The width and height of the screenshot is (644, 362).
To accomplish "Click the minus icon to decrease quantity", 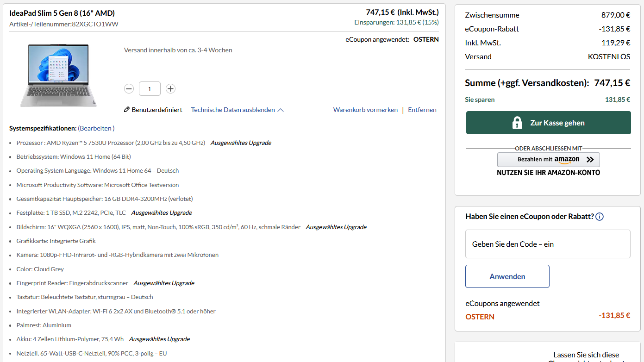I will [x=129, y=88].
